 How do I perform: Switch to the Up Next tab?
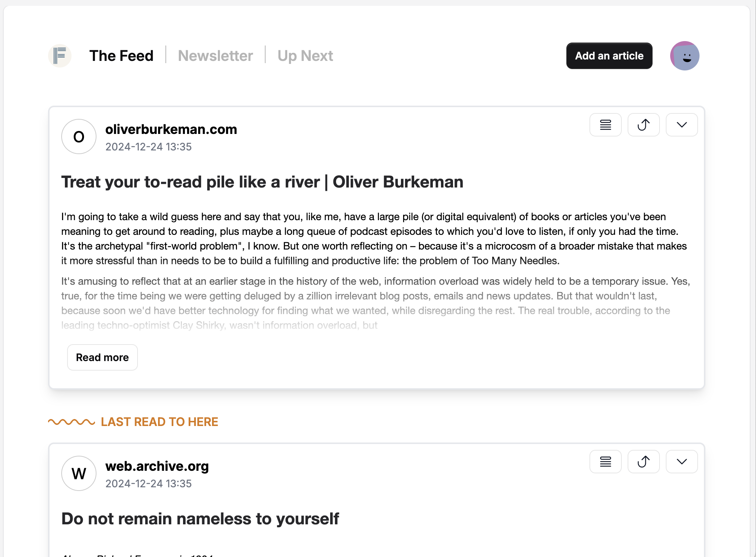[x=305, y=56]
